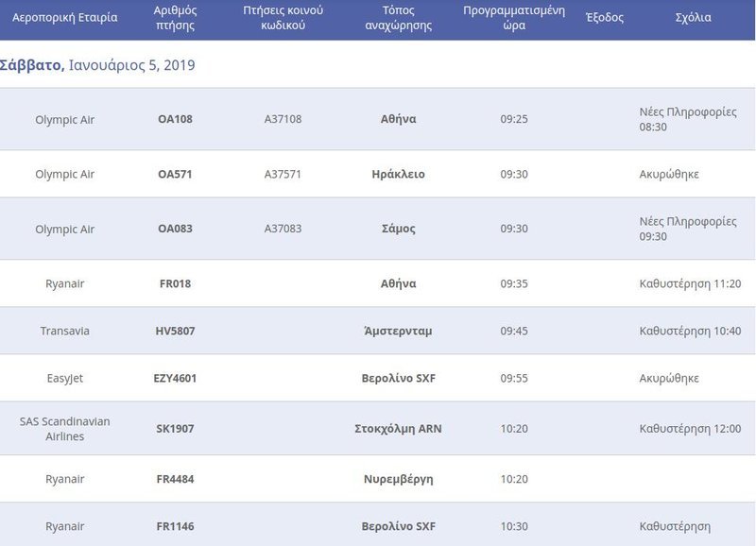
Task: Select flight OA571 to Ηράκλειο
Action: (x=174, y=175)
